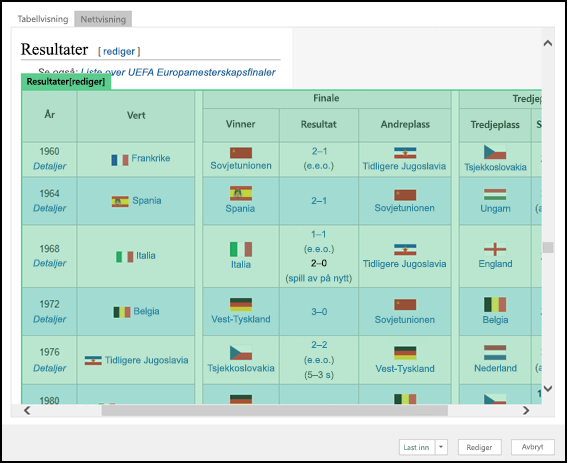This screenshot has height=463, width=567.
Task: Open the England third place link
Action: click(495, 264)
